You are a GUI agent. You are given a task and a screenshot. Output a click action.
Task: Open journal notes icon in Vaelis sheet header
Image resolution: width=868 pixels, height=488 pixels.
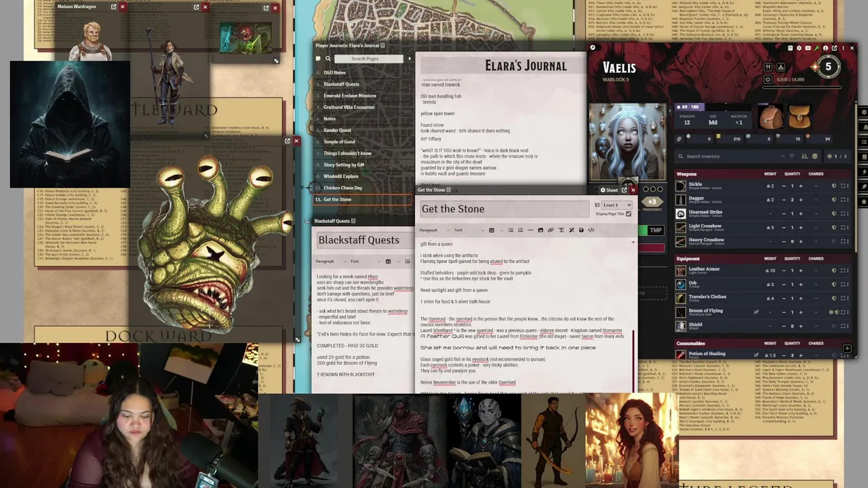pyautogui.click(x=790, y=48)
